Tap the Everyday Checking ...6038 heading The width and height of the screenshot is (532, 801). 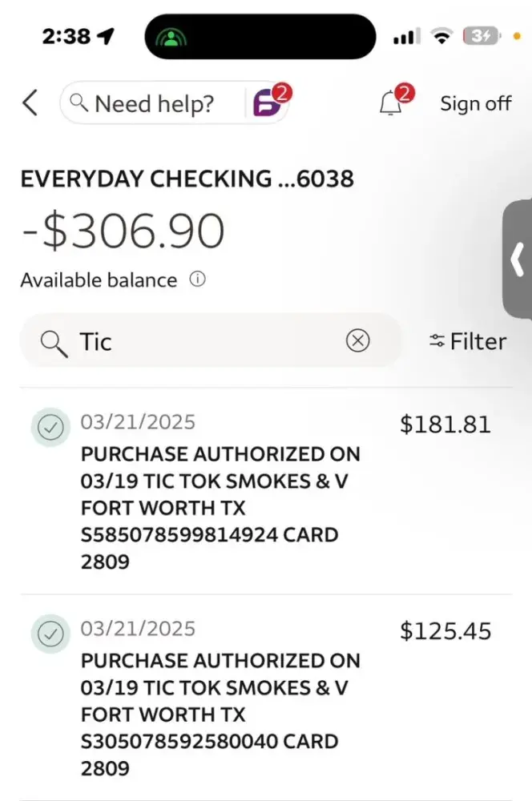[187, 178]
